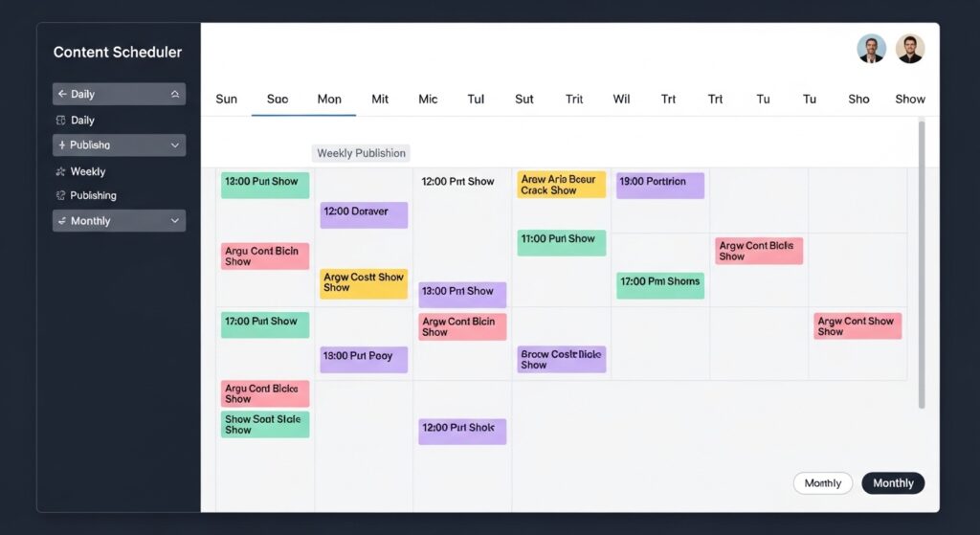980x535 pixels.
Task: Open the red Argw Cont Show event
Action: click(x=857, y=326)
